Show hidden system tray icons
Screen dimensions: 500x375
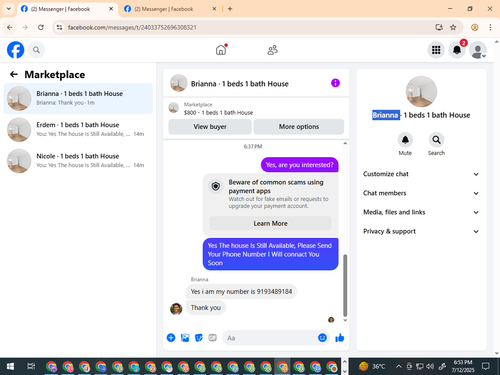tap(399, 367)
